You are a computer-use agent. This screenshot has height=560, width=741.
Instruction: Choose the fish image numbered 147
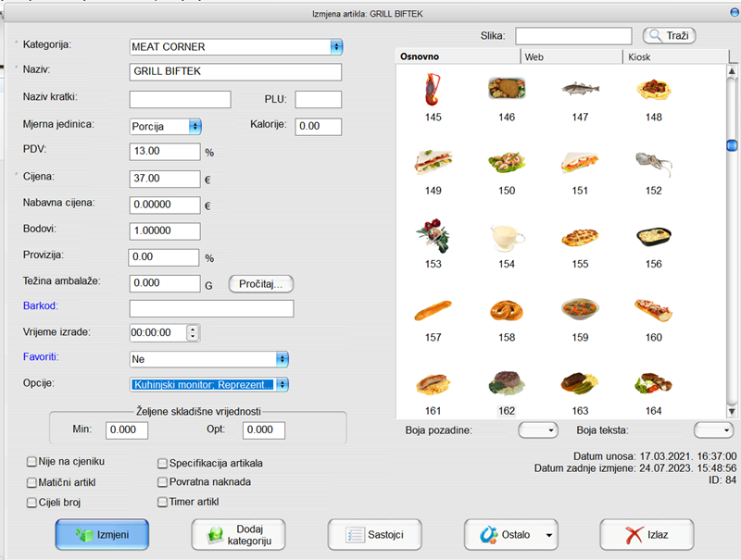coord(580,90)
